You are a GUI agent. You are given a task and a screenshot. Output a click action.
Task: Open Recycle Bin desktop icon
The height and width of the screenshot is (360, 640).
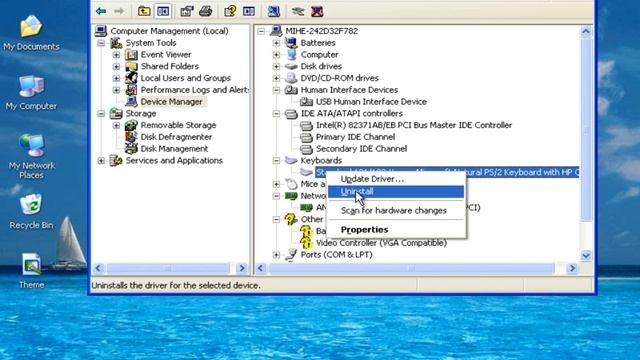tap(31, 211)
